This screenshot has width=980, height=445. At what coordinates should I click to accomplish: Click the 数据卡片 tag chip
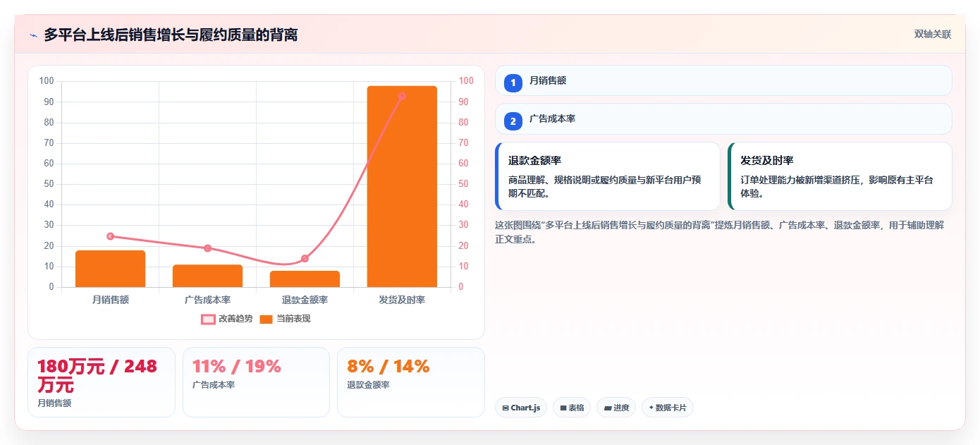pyautogui.click(x=668, y=408)
